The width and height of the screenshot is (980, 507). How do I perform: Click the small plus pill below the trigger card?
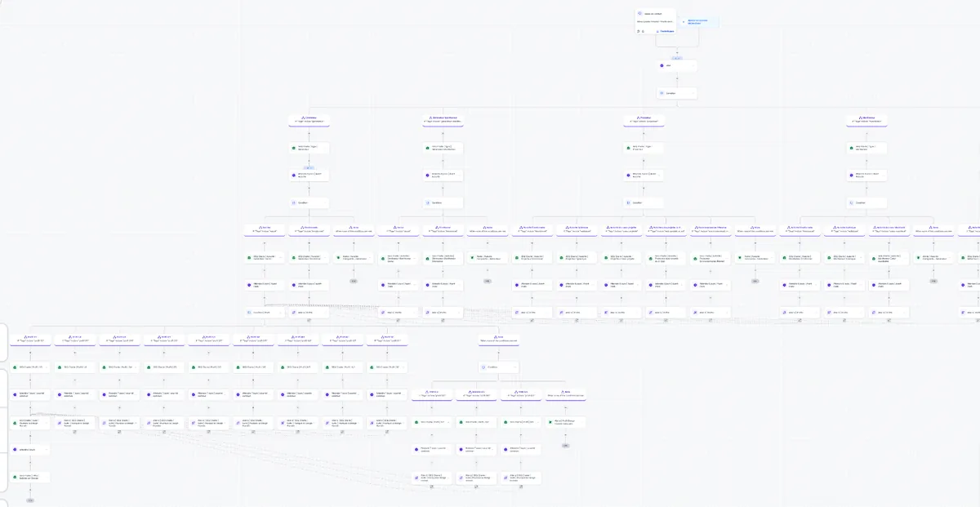(x=677, y=58)
